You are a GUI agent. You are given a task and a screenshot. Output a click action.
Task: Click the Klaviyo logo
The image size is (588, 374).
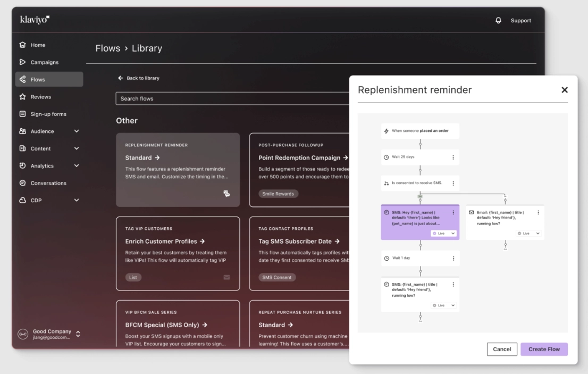[x=35, y=20]
